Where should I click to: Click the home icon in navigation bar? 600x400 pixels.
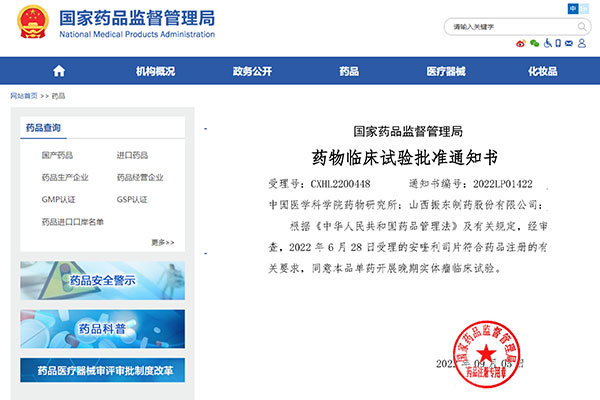coord(59,71)
